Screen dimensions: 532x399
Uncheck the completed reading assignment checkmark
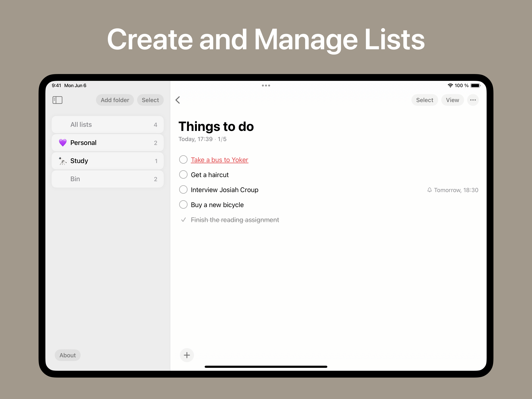tap(183, 220)
